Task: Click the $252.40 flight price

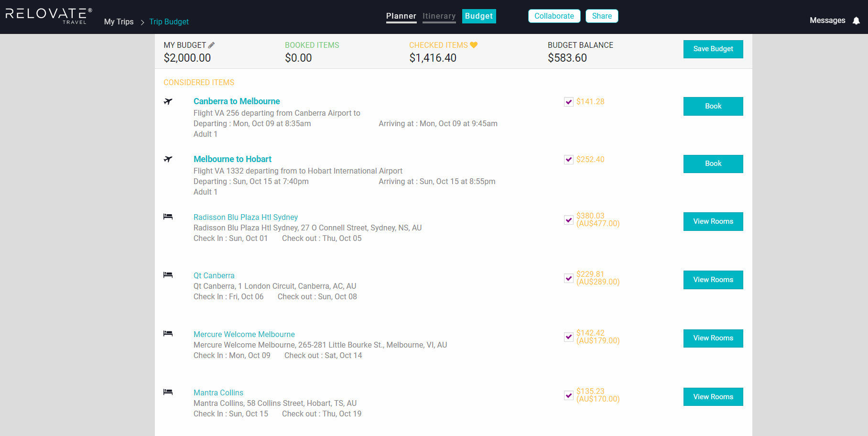Action: (590, 159)
